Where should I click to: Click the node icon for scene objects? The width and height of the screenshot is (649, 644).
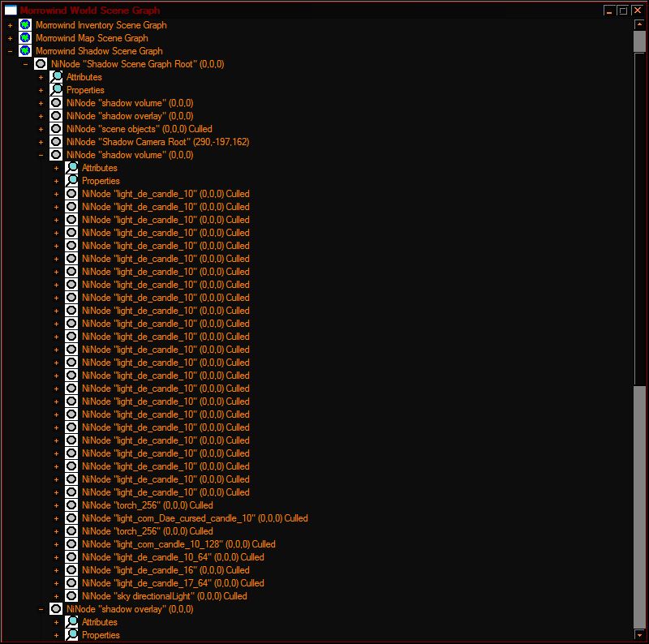[56, 129]
